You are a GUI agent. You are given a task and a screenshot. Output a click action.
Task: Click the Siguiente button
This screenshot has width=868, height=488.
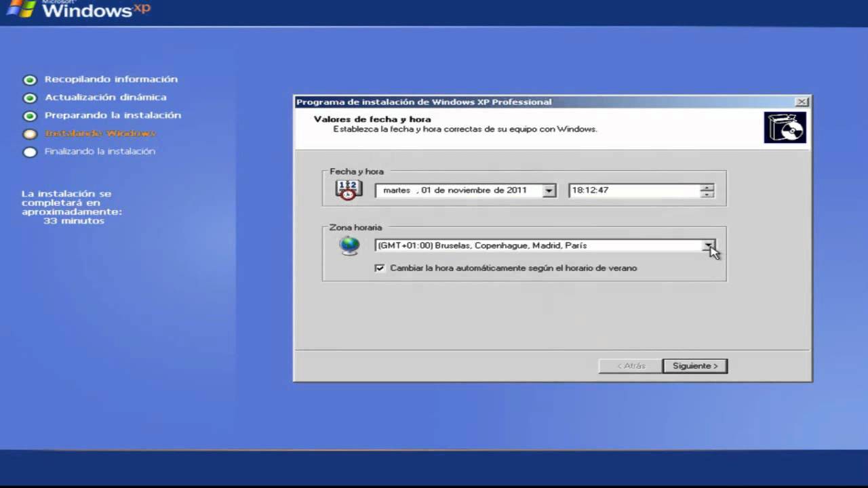click(x=695, y=366)
